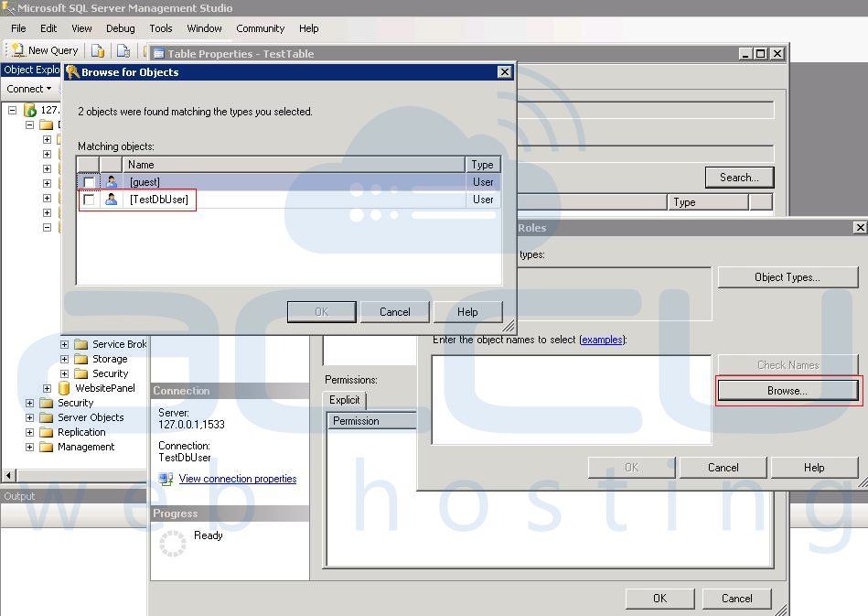
Task: Open the Connect dropdown in Object Explorer
Action: coord(28,89)
